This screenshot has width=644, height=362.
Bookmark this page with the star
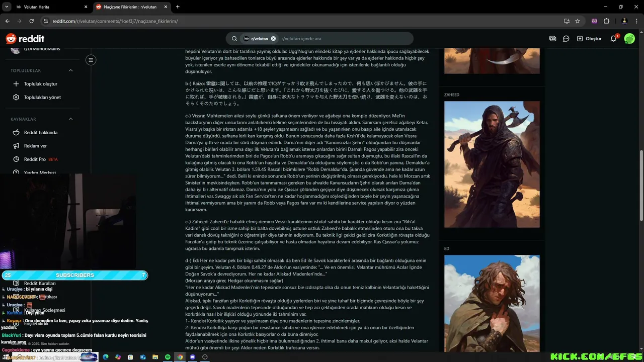coord(578,21)
